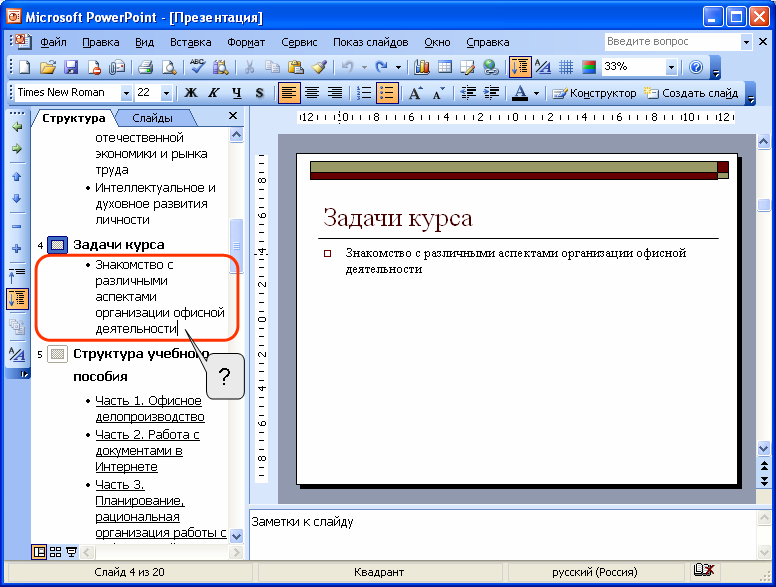Type a question in Введите вопрос field
Viewport: 776px width, 587px height.
coord(672,42)
